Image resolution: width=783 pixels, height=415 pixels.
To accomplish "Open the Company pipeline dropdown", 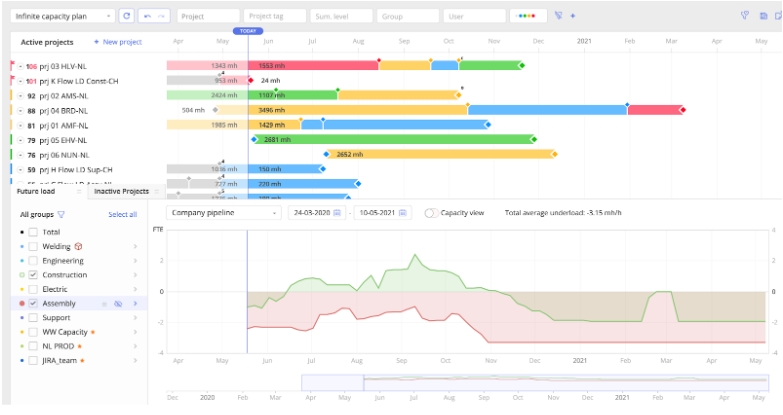I will (224, 213).
